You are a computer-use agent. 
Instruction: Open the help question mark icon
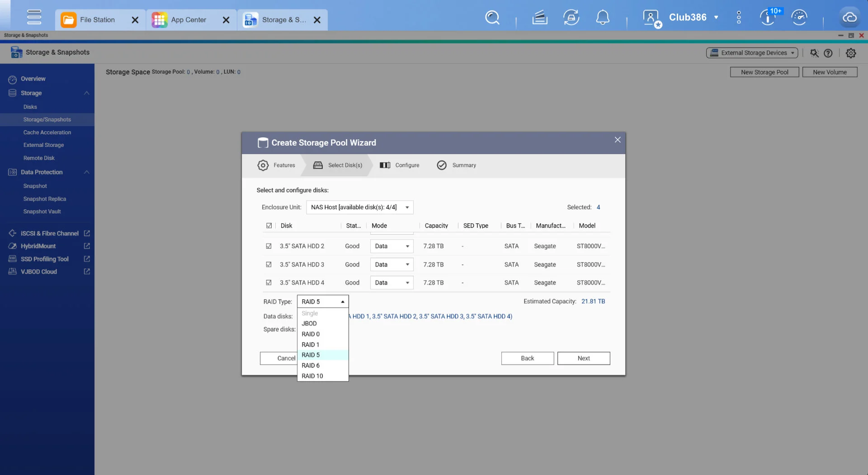[x=828, y=53]
